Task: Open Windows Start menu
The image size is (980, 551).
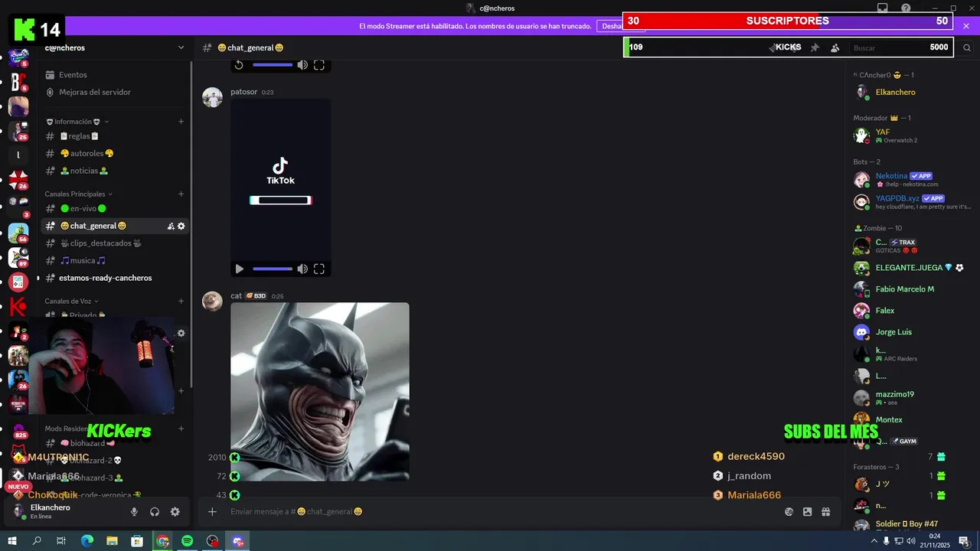Action: coord(12,541)
